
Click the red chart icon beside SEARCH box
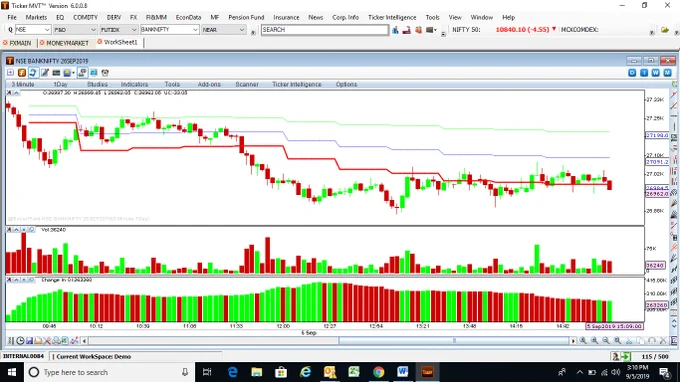(x=406, y=30)
